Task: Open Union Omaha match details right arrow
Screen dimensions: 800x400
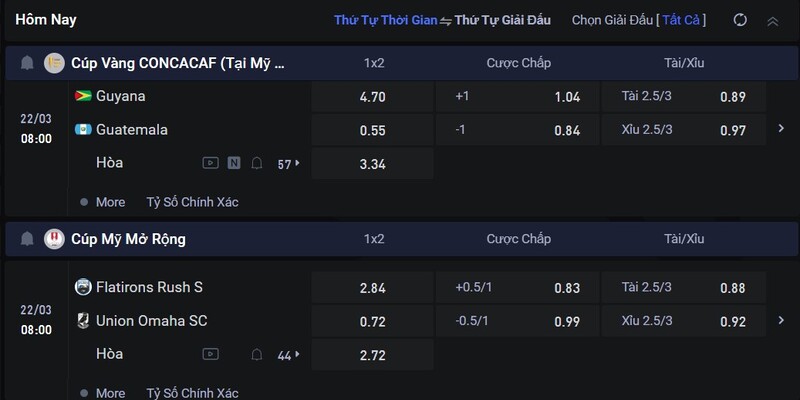Action: (x=781, y=320)
